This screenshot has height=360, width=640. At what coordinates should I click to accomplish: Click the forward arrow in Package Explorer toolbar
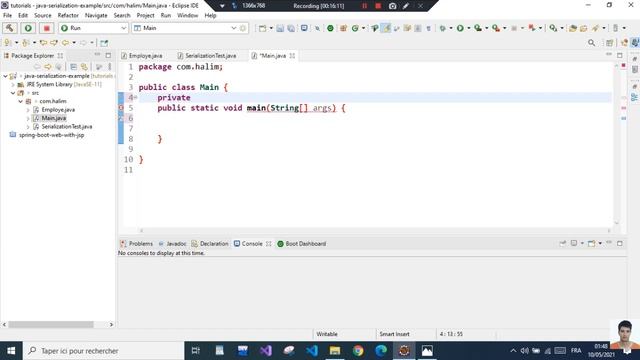click(48, 67)
